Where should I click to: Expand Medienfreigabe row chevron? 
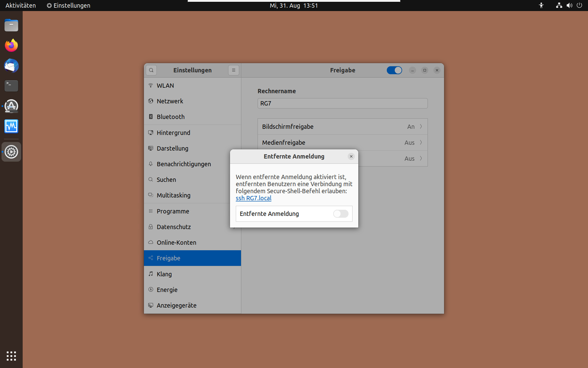click(421, 143)
